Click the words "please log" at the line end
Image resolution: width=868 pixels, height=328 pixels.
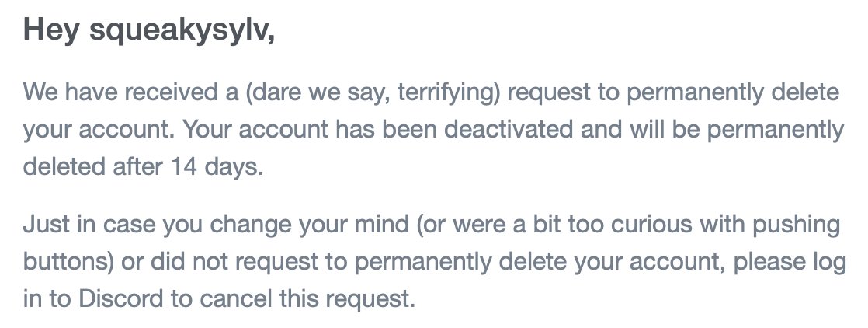pos(790,263)
